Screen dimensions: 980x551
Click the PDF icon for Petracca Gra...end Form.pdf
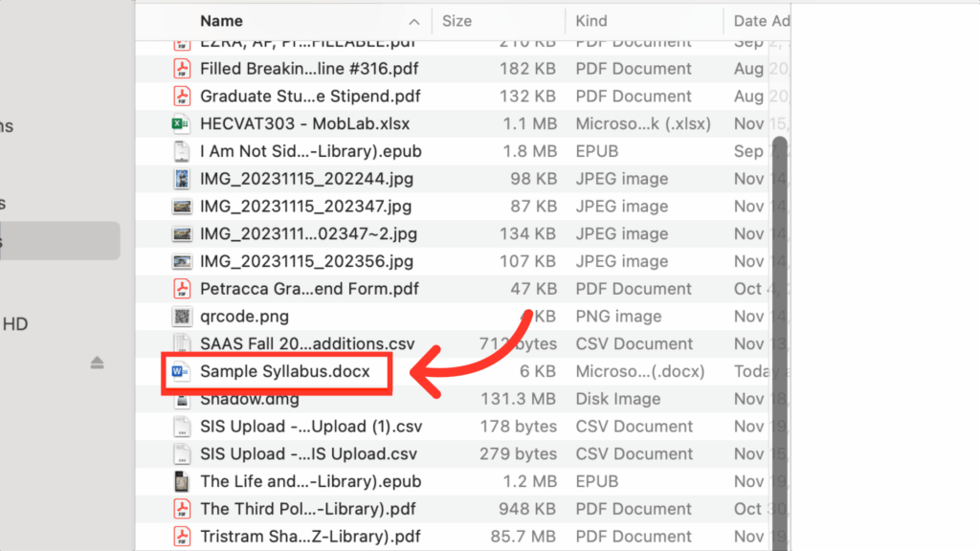pyautogui.click(x=182, y=288)
